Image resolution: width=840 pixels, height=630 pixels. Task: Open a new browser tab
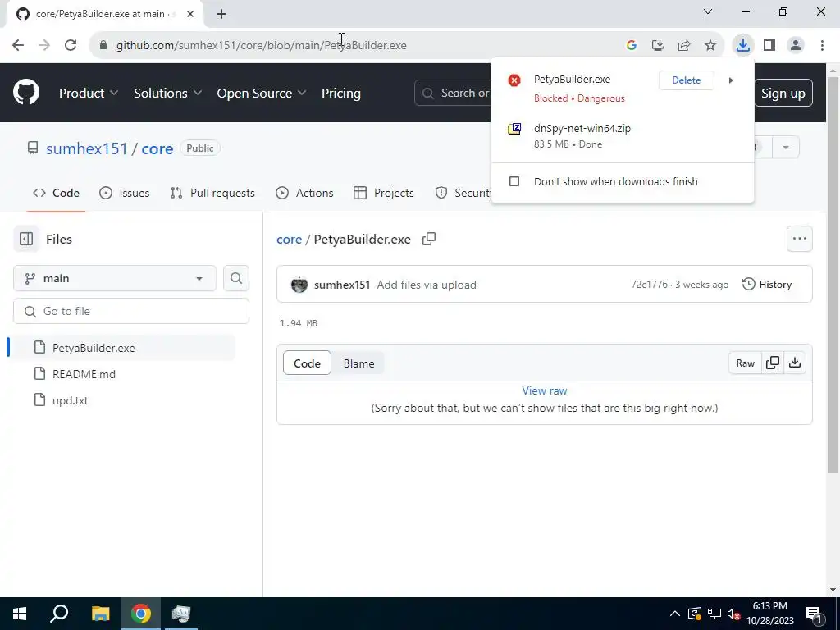[x=221, y=14]
